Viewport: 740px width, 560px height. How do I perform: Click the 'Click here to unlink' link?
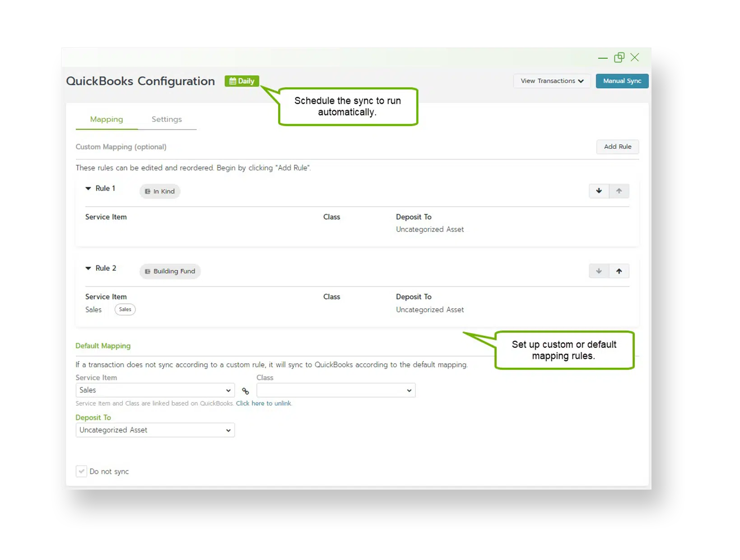264,403
